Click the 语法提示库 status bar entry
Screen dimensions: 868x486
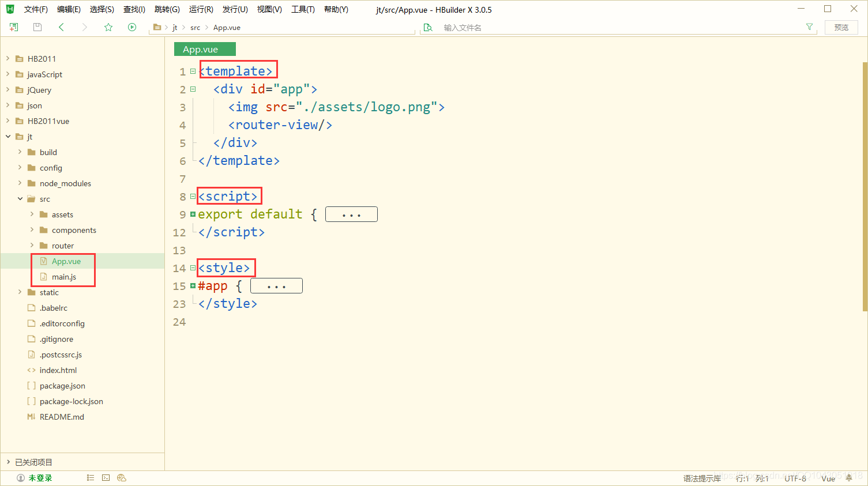coord(702,479)
